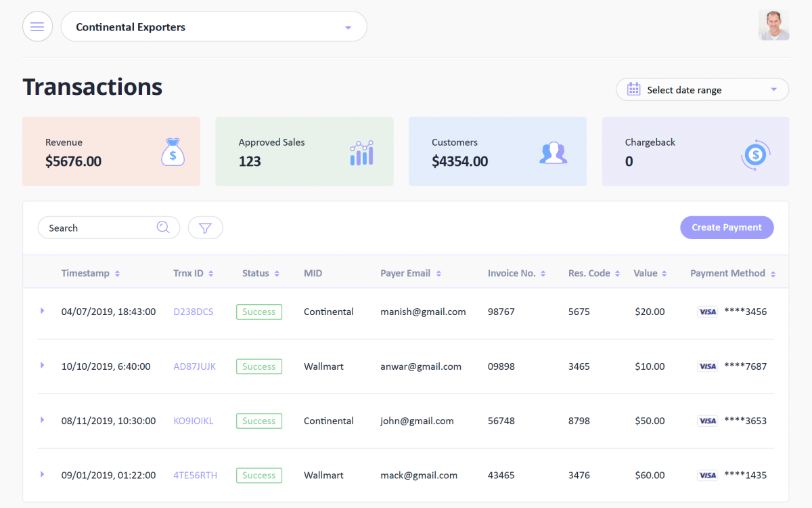Click the search magnifier icon
The height and width of the screenshot is (508, 812).
pos(163,228)
